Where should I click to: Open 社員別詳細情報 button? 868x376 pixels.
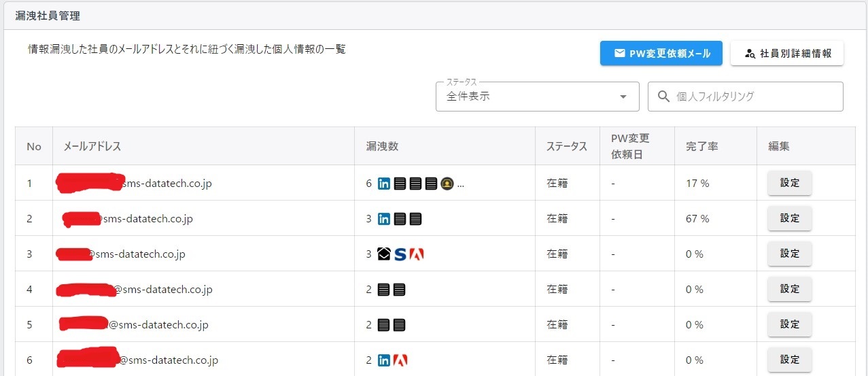pyautogui.click(x=787, y=53)
